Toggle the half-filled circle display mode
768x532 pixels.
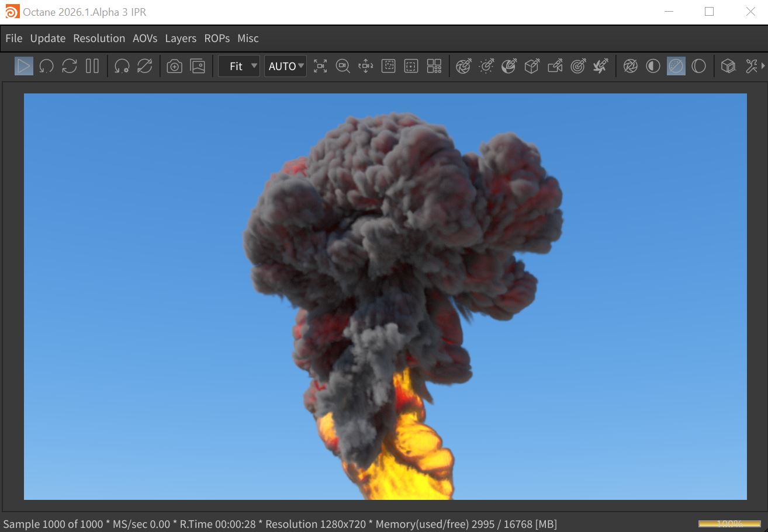(653, 66)
